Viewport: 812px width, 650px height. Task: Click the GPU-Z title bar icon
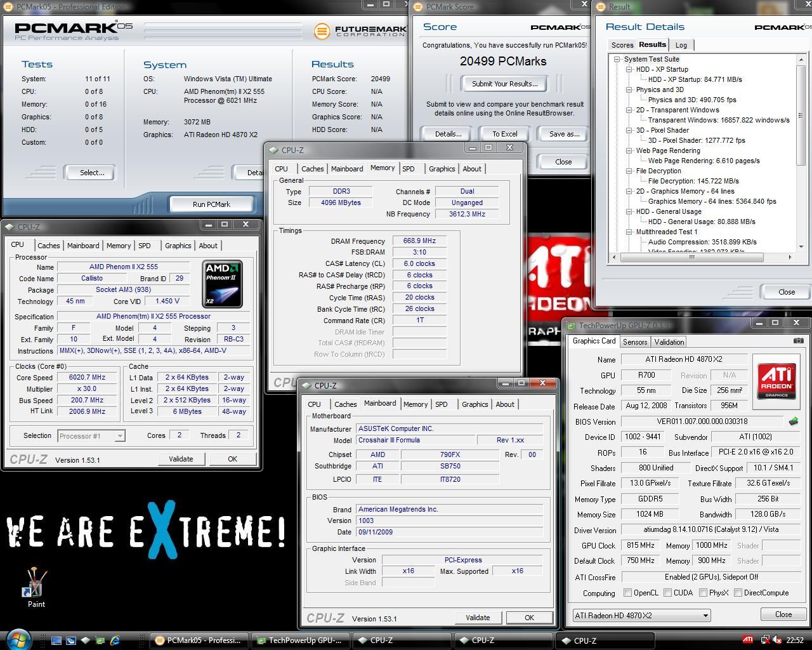point(572,326)
